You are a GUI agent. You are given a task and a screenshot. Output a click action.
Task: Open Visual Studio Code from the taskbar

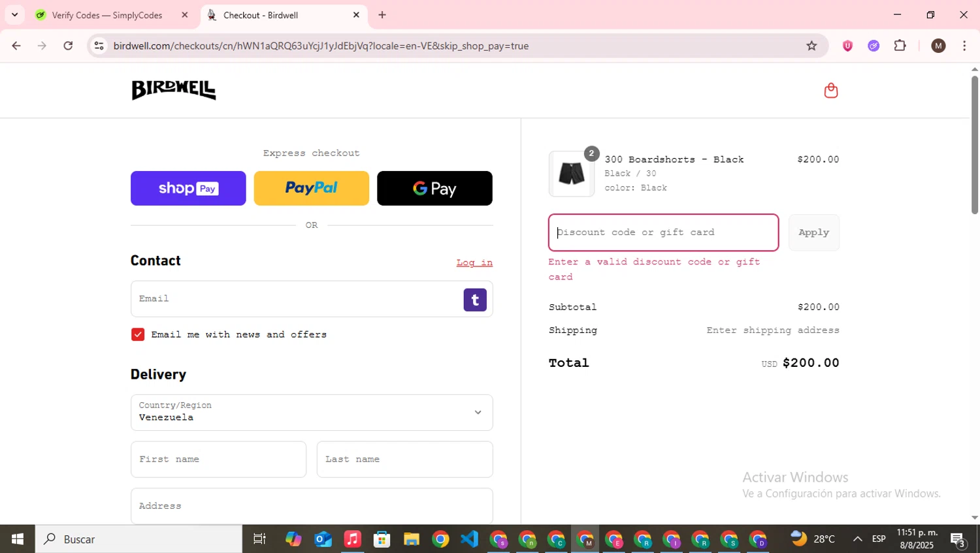pyautogui.click(x=470, y=539)
